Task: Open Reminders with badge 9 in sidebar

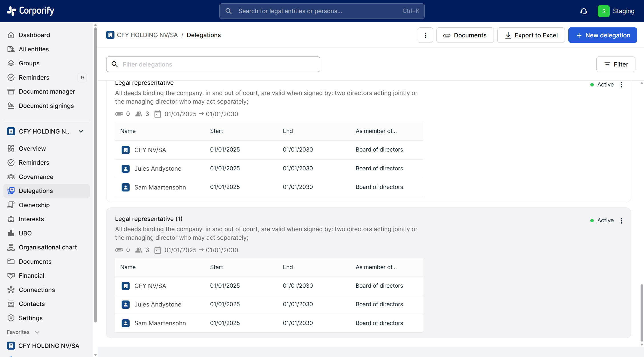Action: coord(34,78)
